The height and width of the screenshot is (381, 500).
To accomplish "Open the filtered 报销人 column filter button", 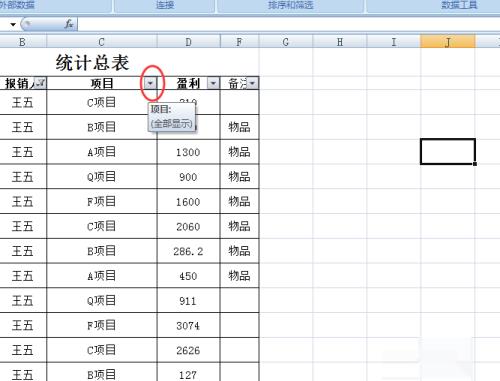I will coord(40,82).
